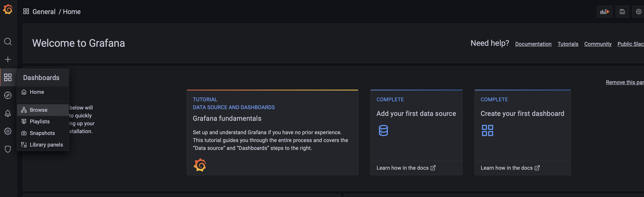This screenshot has width=644, height=197.
Task: Open Dashboard settings gear in top bar
Action: pyautogui.click(x=639, y=12)
